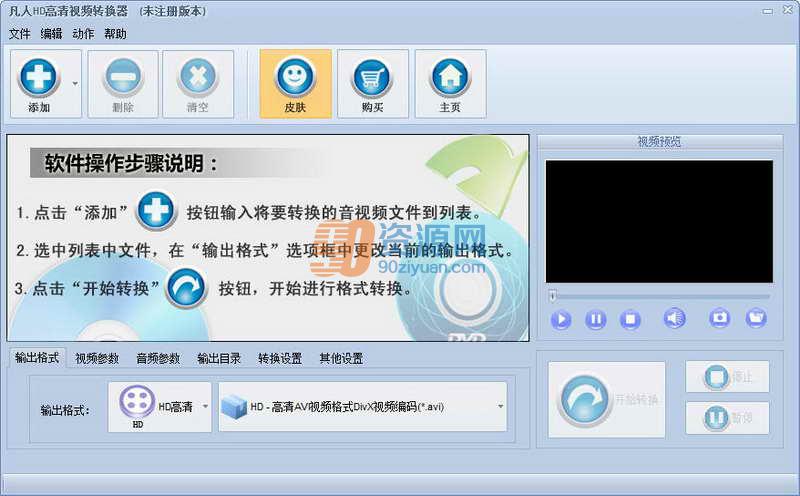Expand the HD AVI DivX output format dropdown
Screen dimensions: 800x496
[x=501, y=406]
